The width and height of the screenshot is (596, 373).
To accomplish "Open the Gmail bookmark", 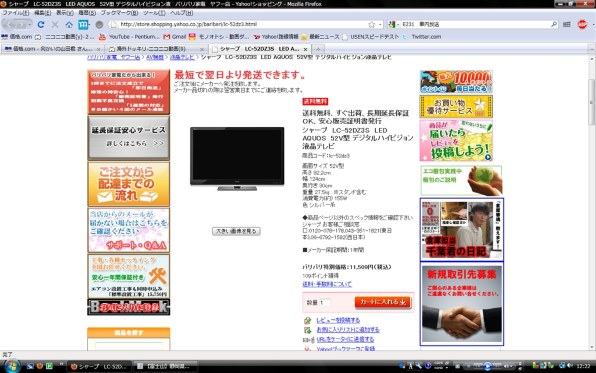I will tap(174, 37).
